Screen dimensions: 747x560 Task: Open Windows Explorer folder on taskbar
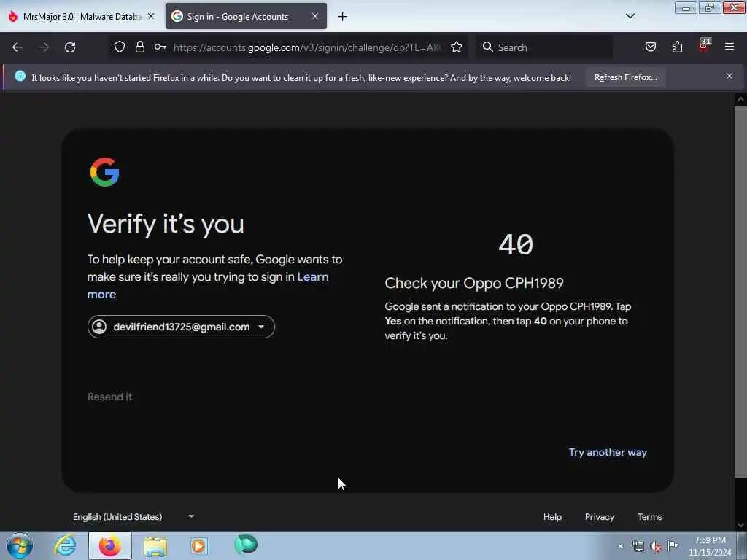pyautogui.click(x=155, y=546)
